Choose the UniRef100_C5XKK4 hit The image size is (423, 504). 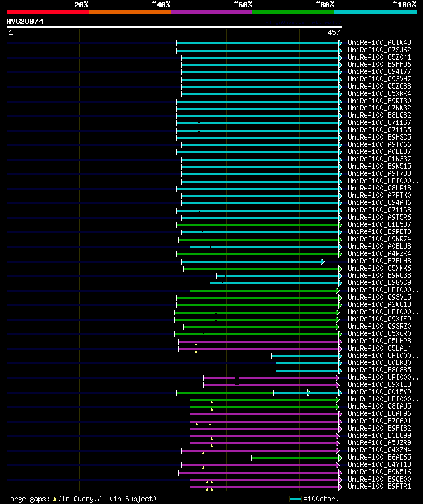click(x=379, y=93)
